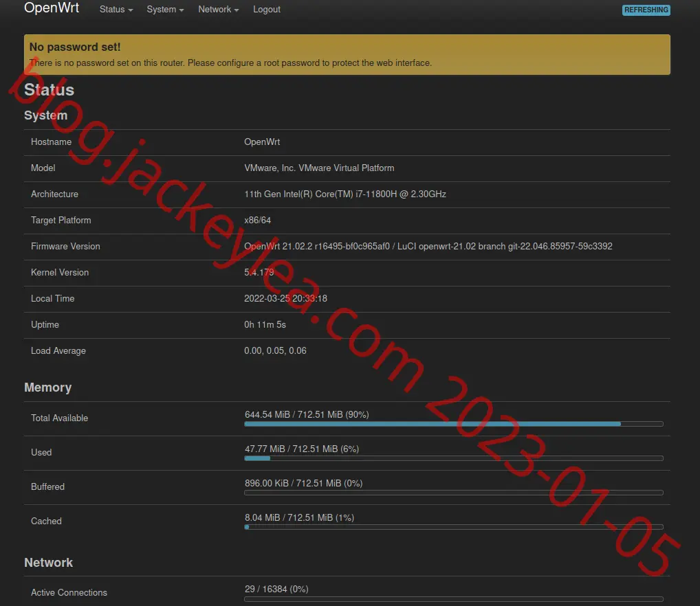Image resolution: width=700 pixels, height=606 pixels.
Task: Click the Load Average value
Action: click(x=275, y=350)
